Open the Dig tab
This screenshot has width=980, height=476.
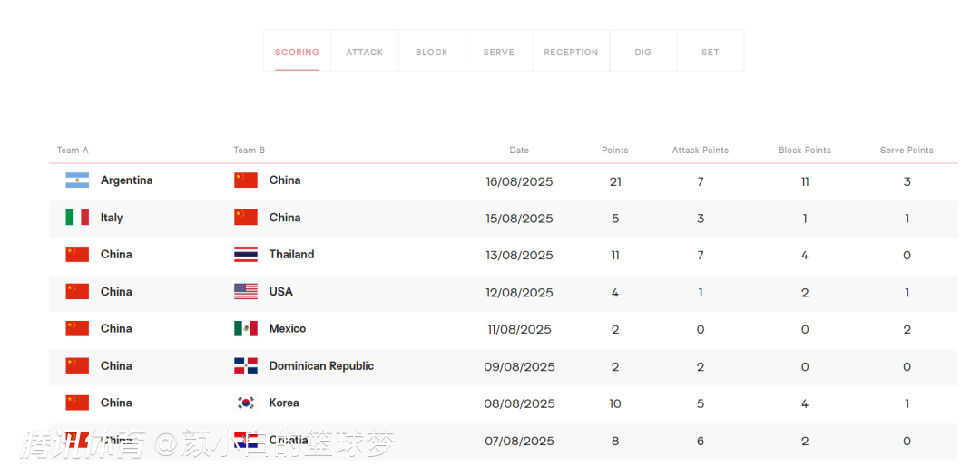pyautogui.click(x=643, y=53)
